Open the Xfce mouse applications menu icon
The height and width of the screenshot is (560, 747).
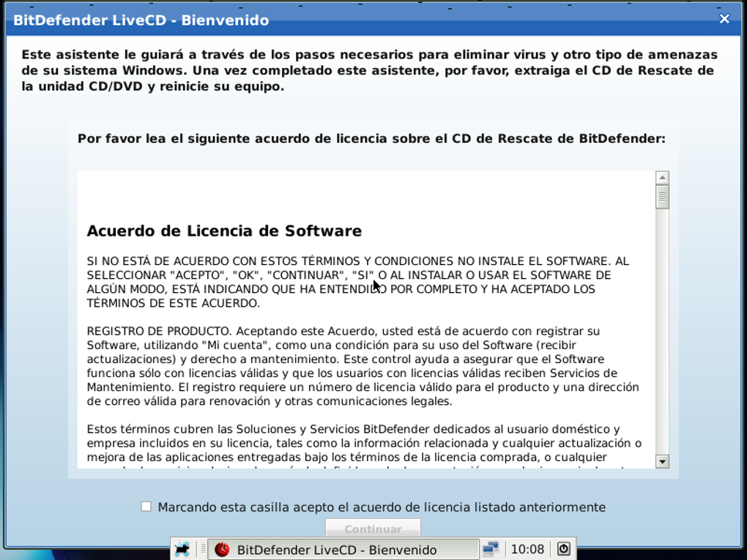pyautogui.click(x=182, y=550)
